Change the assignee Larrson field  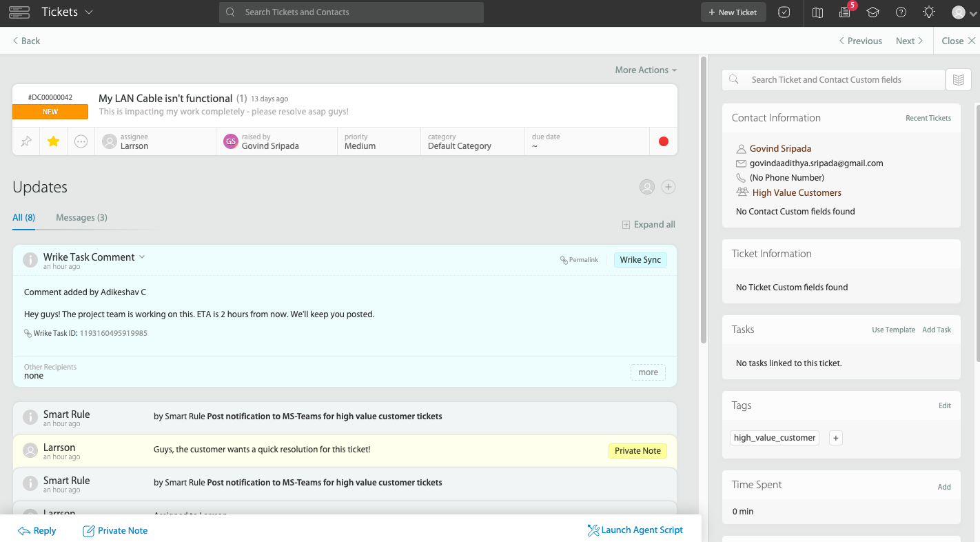[x=155, y=141]
